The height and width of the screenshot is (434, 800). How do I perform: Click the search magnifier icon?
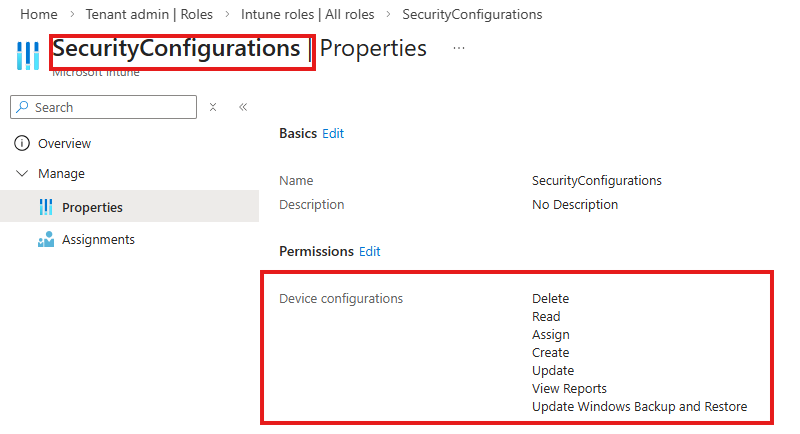tap(22, 108)
